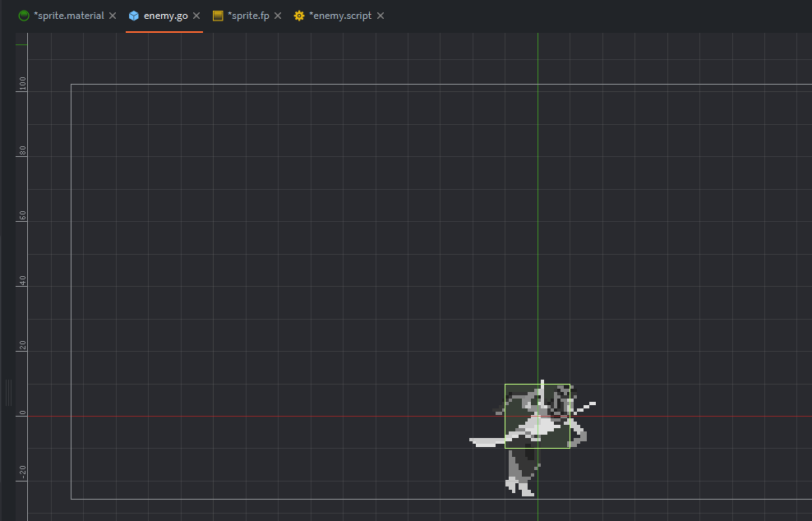Click the -20 mark on vertical ruler
This screenshot has width=812, height=521.
[x=23, y=473]
